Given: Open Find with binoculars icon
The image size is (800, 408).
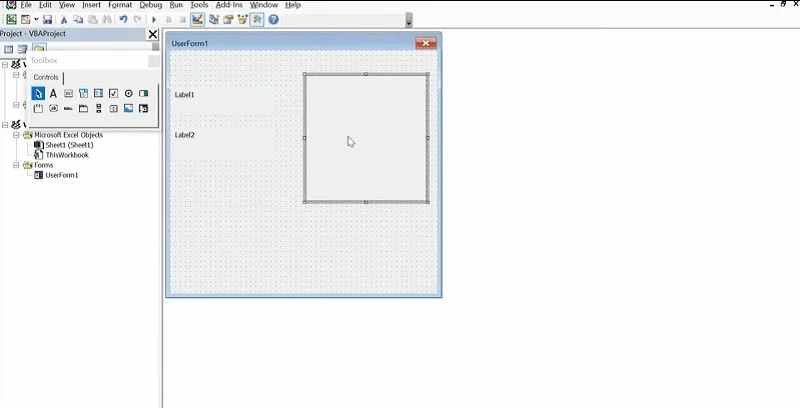Looking at the screenshot, I should pos(107,19).
